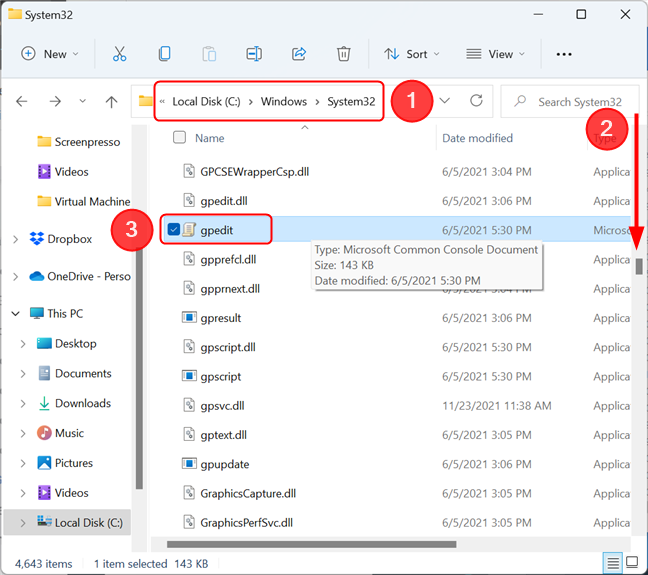Sort files by Date modified column
Viewport: 648px width, 575px height.
point(478,138)
